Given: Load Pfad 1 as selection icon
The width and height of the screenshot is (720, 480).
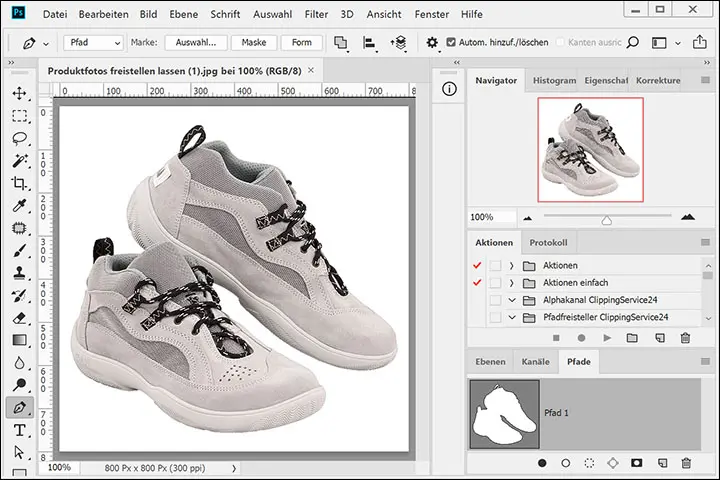Looking at the screenshot, I should click(x=590, y=463).
